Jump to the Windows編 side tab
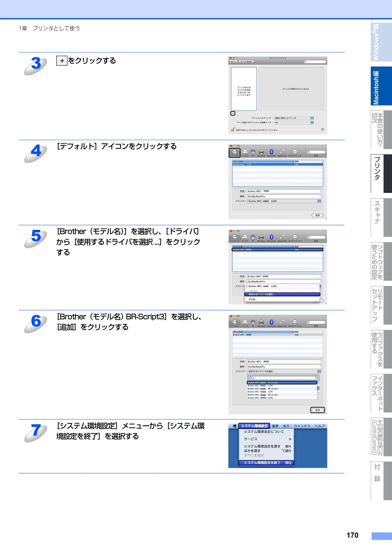 point(381,42)
